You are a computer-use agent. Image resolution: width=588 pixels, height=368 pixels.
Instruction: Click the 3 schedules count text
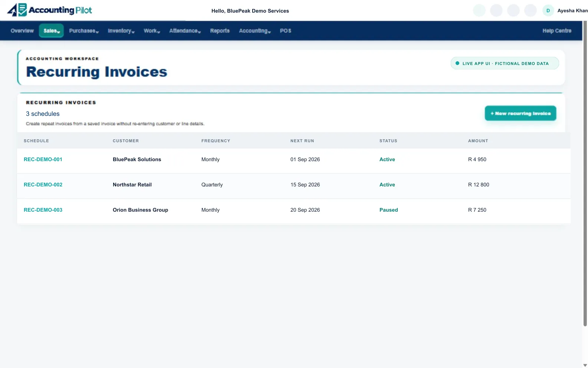43,114
